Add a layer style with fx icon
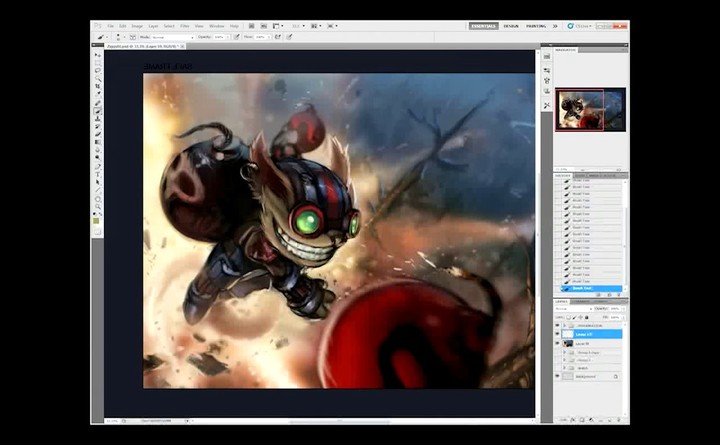The image size is (720, 445). click(x=573, y=420)
